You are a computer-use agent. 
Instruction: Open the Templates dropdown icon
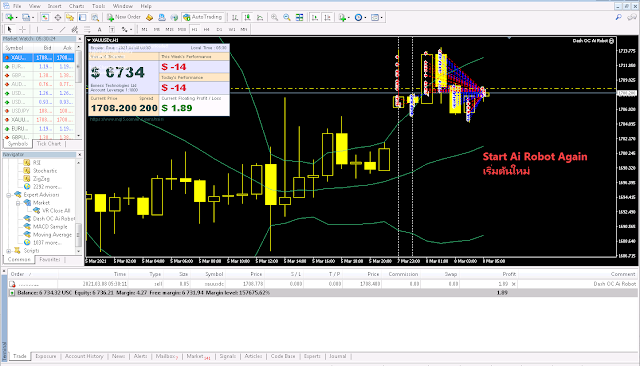[376, 17]
